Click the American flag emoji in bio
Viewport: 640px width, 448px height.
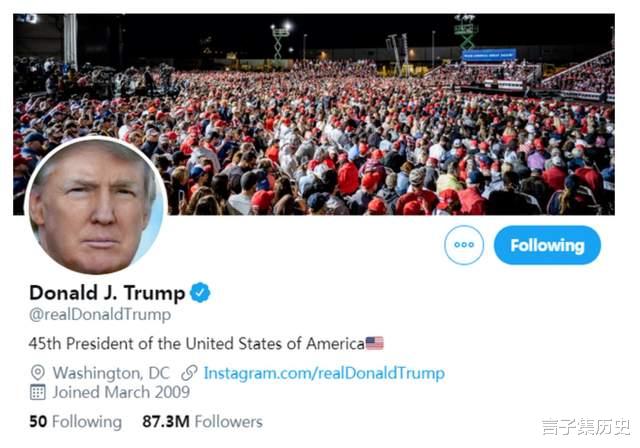click(375, 343)
